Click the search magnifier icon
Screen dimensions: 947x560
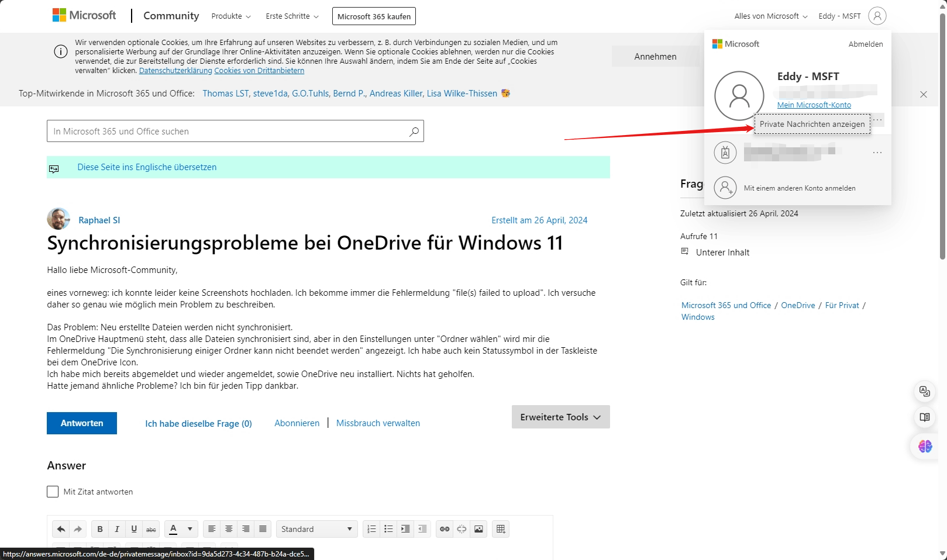click(x=414, y=132)
